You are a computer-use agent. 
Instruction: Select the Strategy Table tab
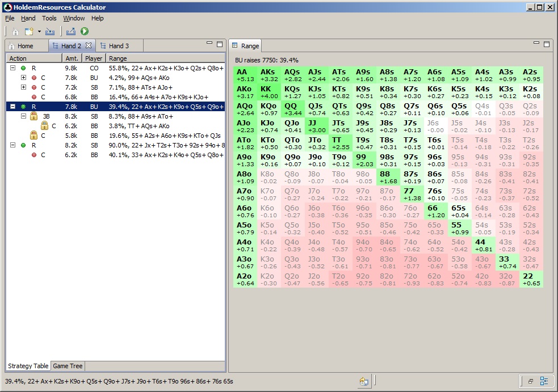click(x=28, y=366)
